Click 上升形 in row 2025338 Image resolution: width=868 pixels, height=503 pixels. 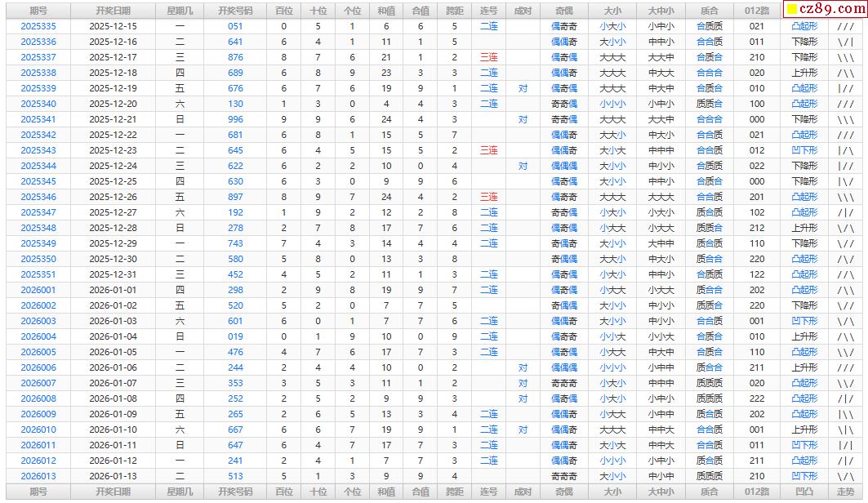tap(804, 73)
